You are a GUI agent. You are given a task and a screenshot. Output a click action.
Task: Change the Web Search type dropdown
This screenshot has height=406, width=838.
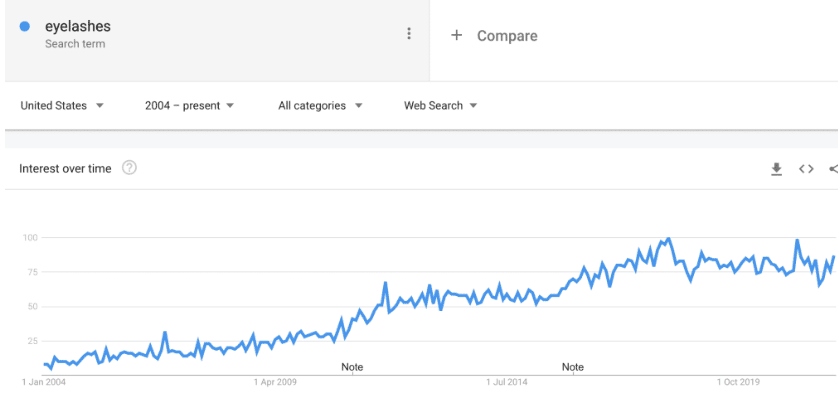tap(440, 106)
